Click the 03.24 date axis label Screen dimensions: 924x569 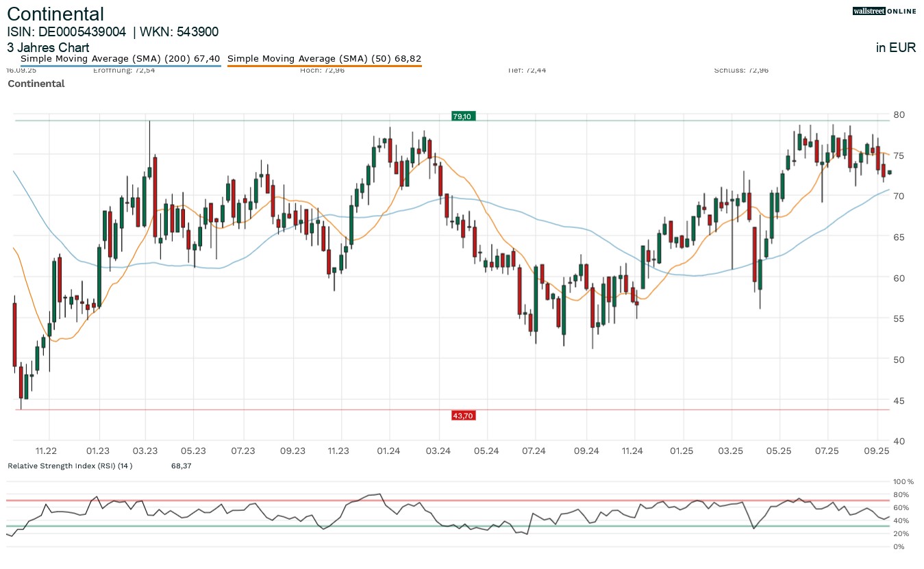(x=438, y=451)
